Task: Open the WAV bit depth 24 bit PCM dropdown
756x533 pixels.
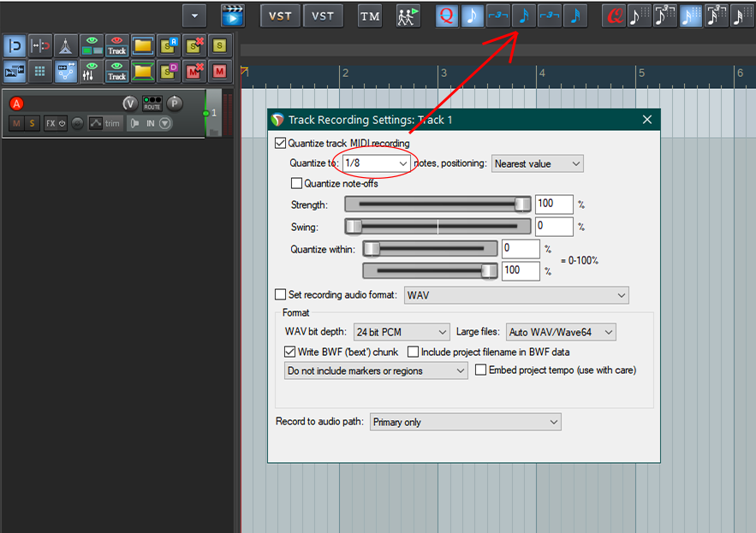Action: (x=402, y=332)
